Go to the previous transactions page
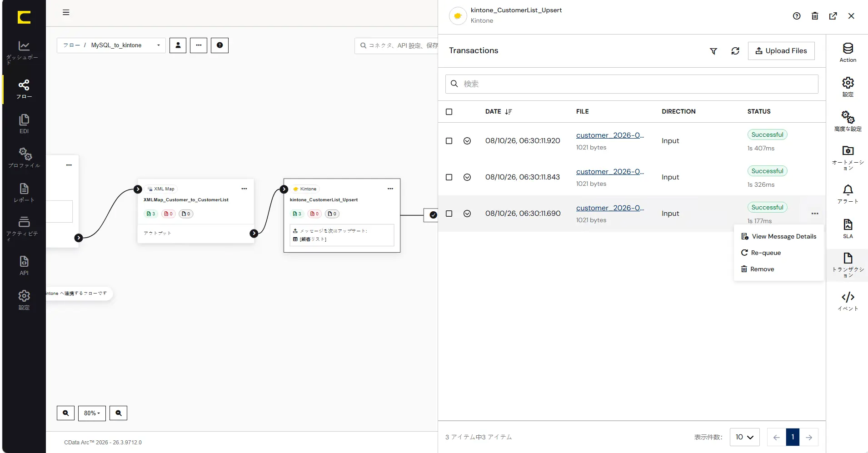868x453 pixels. (776, 437)
